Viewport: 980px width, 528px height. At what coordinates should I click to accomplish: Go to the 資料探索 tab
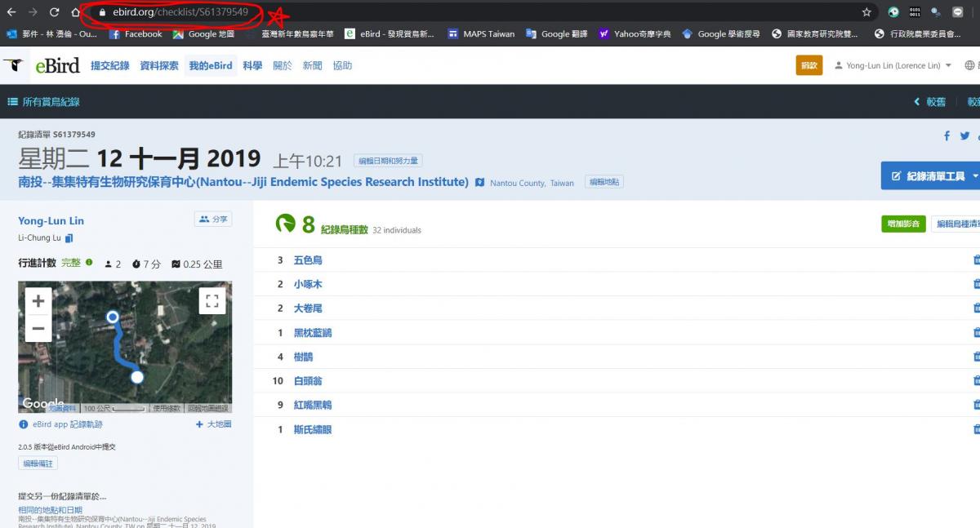(159, 66)
